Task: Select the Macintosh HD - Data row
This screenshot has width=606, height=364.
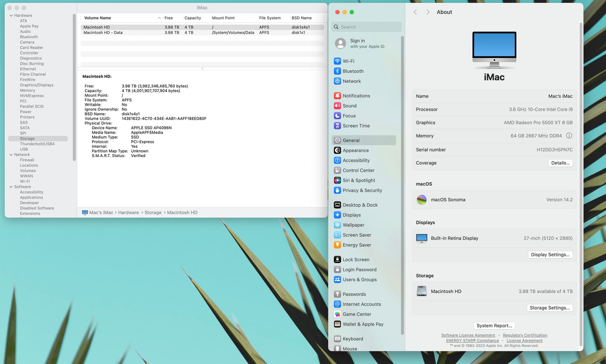Action: click(x=103, y=33)
